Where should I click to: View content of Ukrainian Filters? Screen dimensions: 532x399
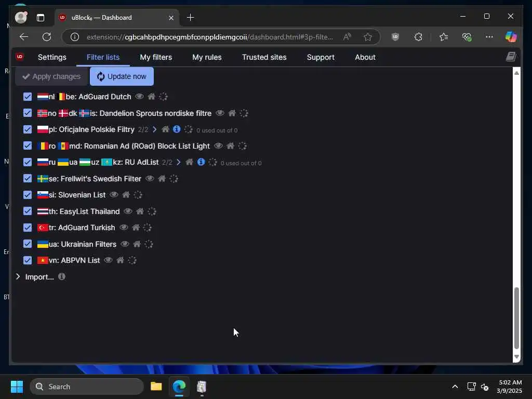[125, 244]
